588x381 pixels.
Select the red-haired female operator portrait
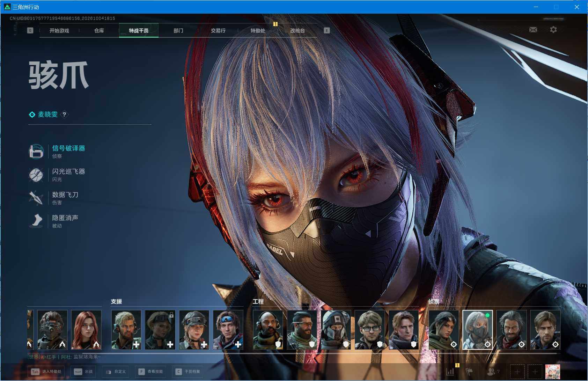86,330
